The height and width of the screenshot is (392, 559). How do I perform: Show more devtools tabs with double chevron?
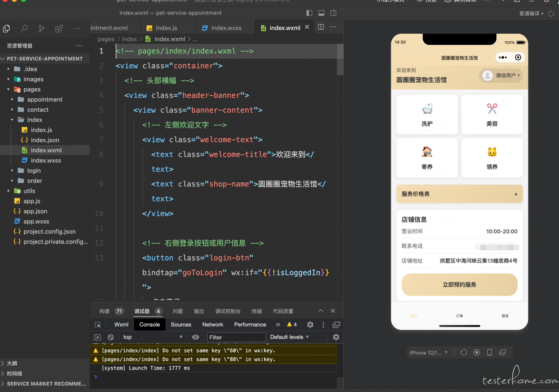(278, 325)
